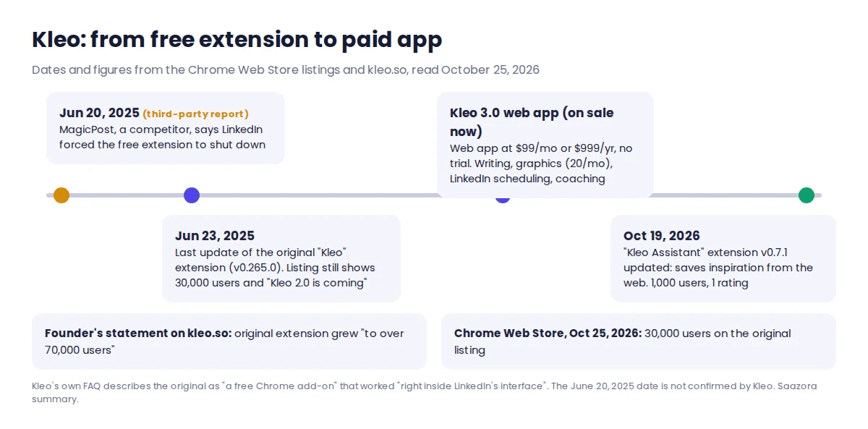Click the indigo timeline dot above Jun 23, 2025
This screenshot has width=868, height=429.
coord(192,195)
